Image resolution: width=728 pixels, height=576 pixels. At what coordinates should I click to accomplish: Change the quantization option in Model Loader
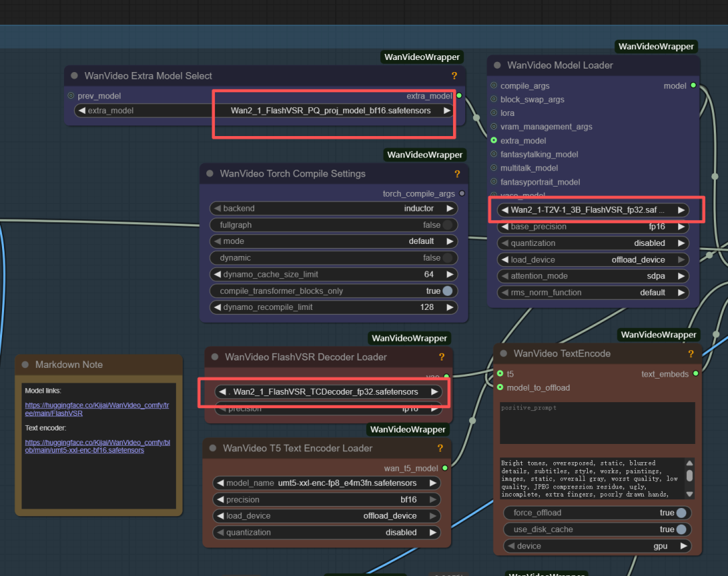[x=593, y=243]
